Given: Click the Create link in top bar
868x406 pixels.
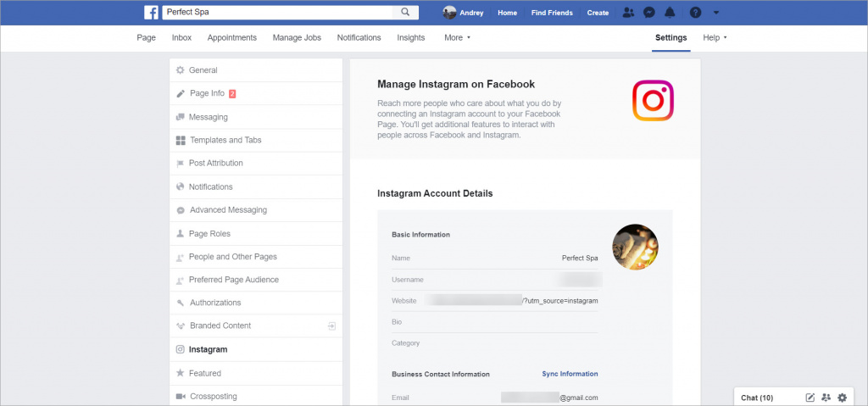Looking at the screenshot, I should tap(598, 13).
